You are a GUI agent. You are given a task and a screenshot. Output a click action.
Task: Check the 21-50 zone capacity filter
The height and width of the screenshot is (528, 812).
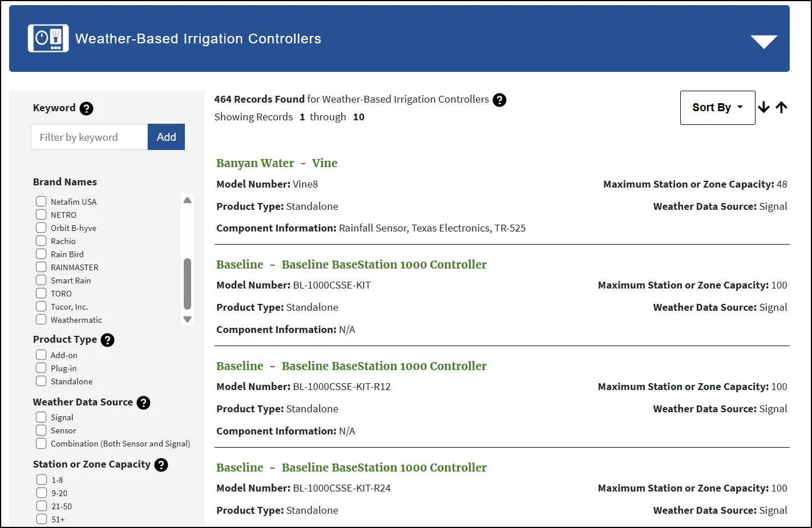pos(41,506)
